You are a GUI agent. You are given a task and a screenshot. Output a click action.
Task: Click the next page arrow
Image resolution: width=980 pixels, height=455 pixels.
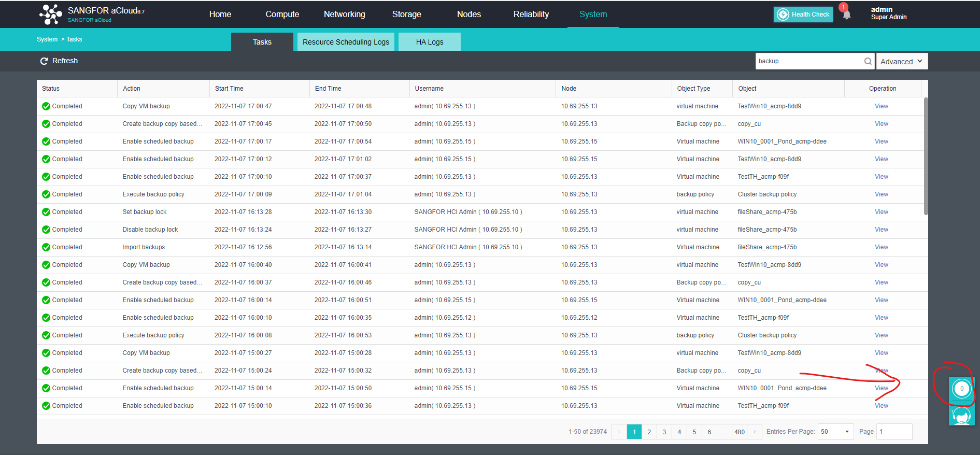click(x=755, y=432)
